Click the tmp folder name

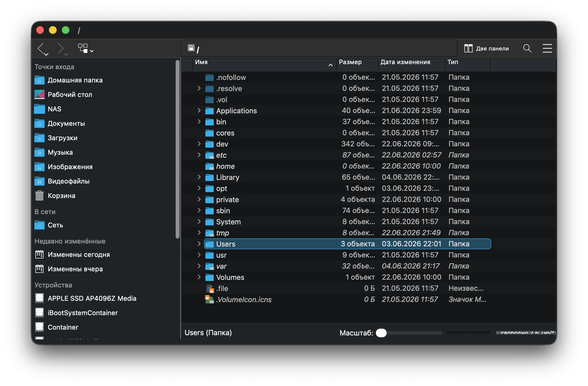[x=222, y=233]
